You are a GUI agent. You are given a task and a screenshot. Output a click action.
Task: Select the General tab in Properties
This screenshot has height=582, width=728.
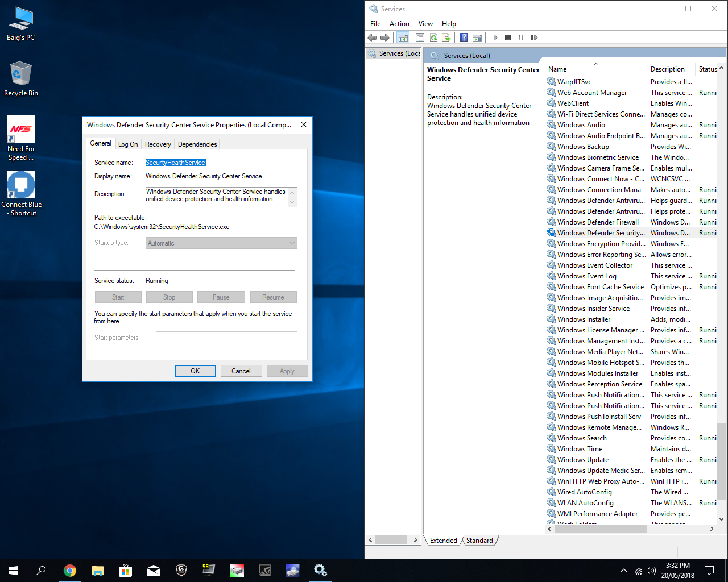[101, 143]
